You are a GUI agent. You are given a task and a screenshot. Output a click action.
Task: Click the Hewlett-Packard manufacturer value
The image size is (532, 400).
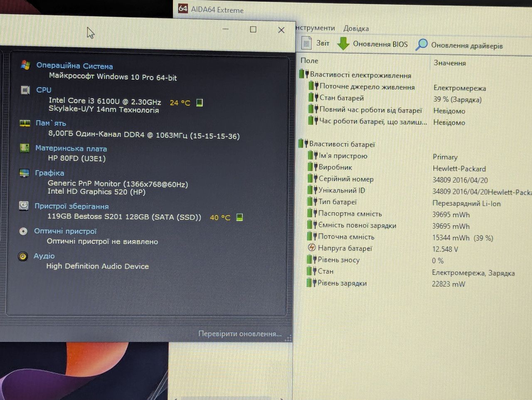(459, 169)
